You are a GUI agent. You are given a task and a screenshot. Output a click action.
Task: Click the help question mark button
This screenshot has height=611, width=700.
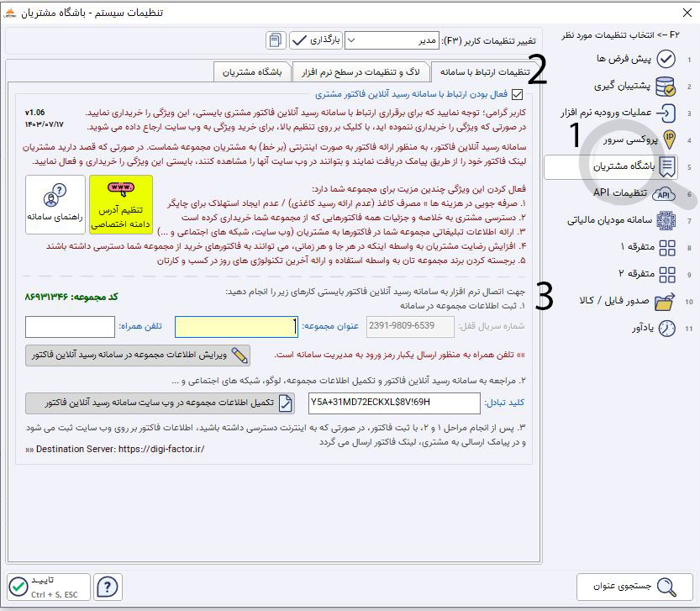[x=107, y=586]
